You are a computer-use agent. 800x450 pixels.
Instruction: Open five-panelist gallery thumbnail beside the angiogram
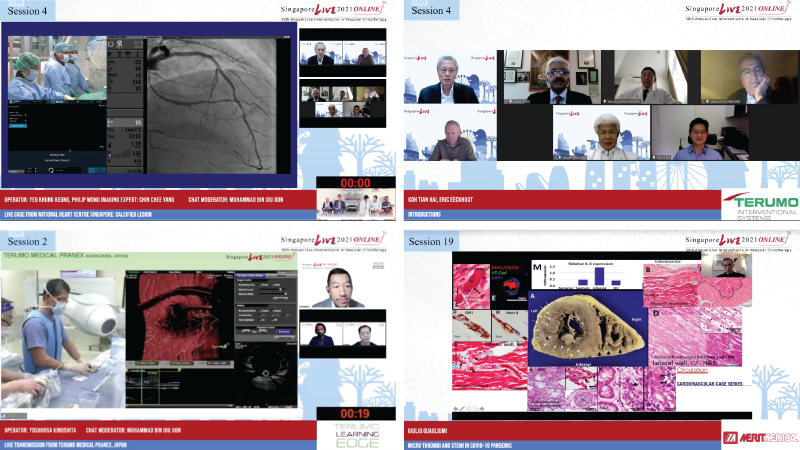(x=342, y=102)
